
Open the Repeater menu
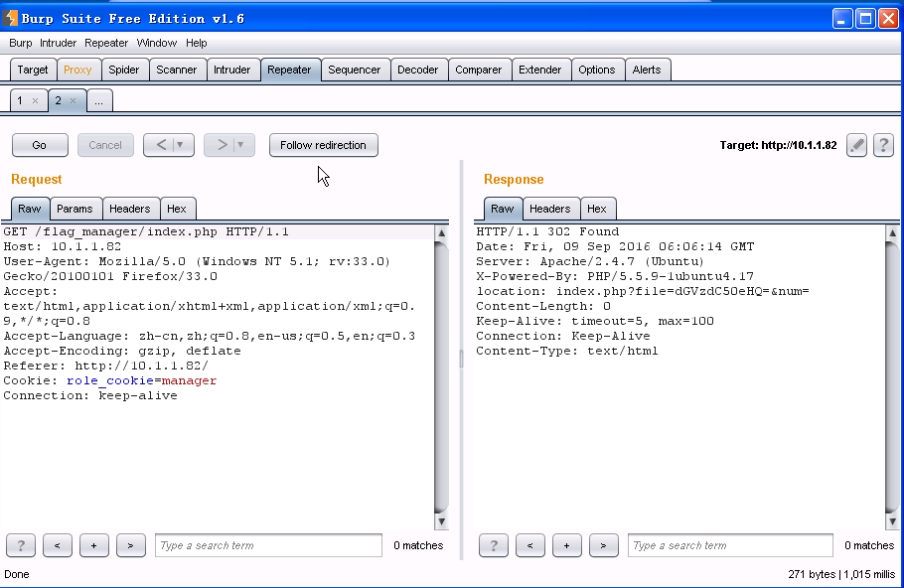pyautogui.click(x=106, y=44)
